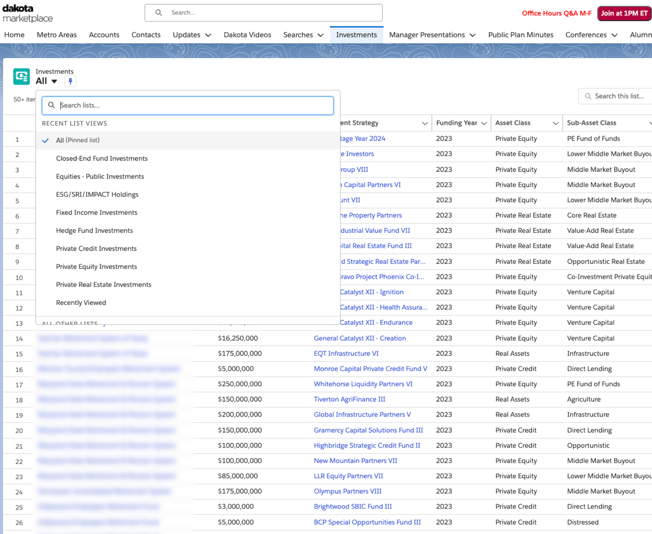Select ESG/SRI/IMPACT Holdings list
Screen dimensions: 652x534
pyautogui.click(x=97, y=194)
